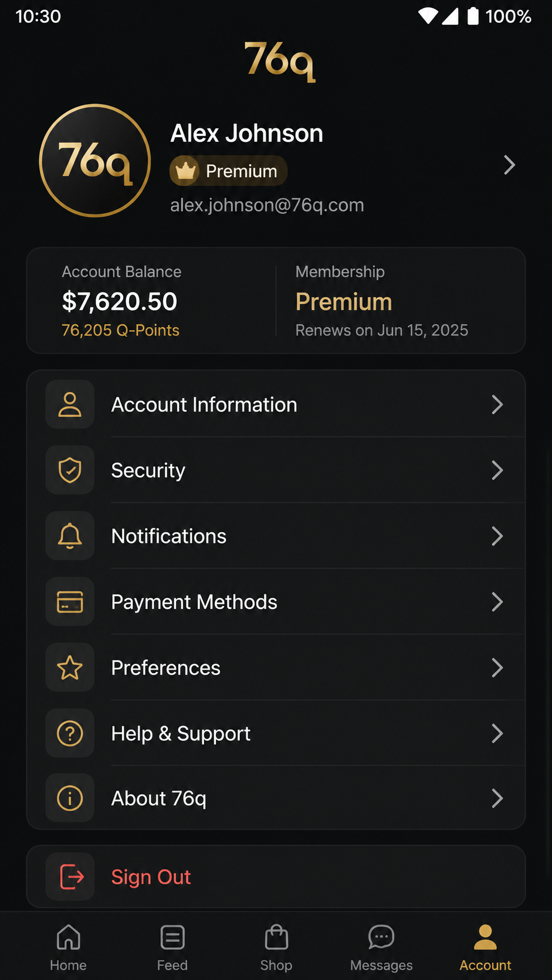Tap the circular 76q profile avatar
Image resolution: width=552 pixels, height=980 pixels.
[95, 161]
